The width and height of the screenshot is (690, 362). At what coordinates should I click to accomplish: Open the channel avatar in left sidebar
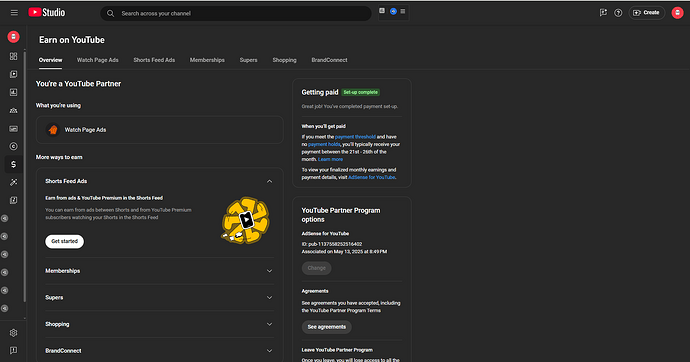pos(13,37)
